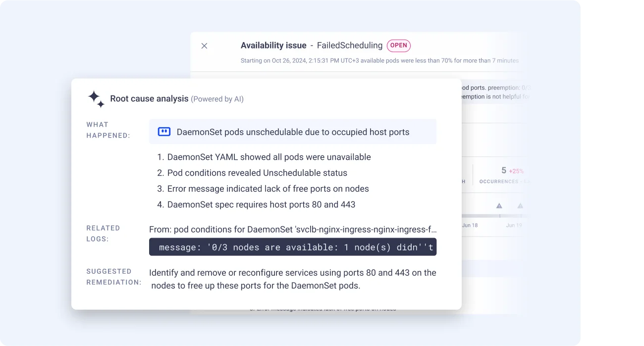Select the lighter triangle timeline marker

coord(520,206)
